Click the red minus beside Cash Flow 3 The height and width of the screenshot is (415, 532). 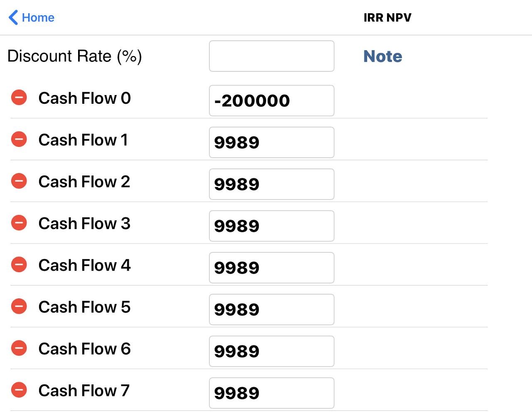(x=19, y=223)
